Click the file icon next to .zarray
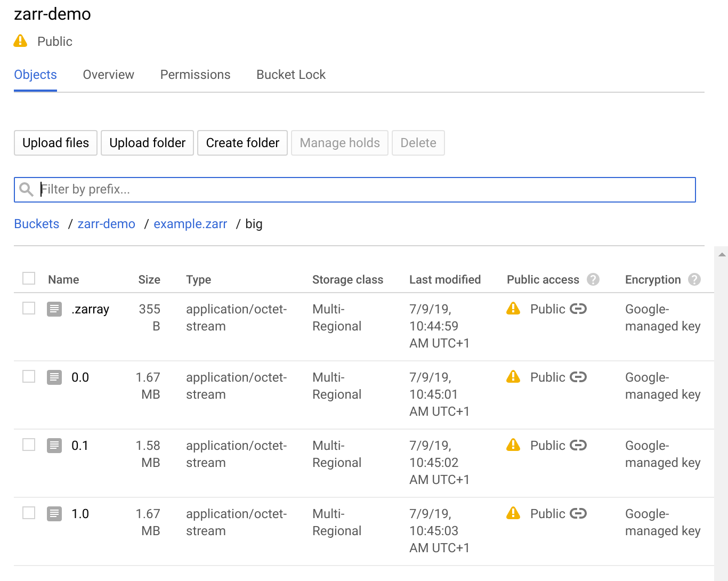This screenshot has height=581, width=728. tap(54, 309)
